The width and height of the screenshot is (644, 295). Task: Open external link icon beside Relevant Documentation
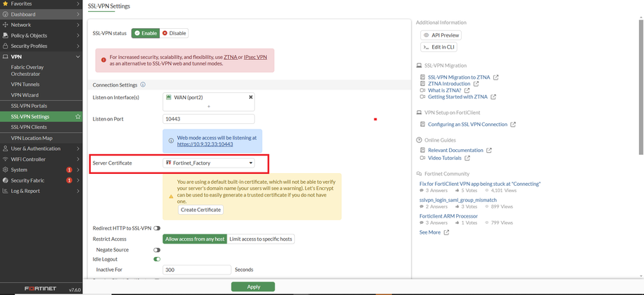488,151
